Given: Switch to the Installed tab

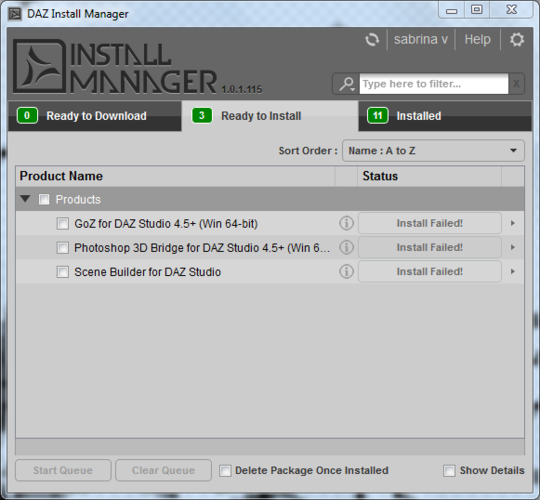Looking at the screenshot, I should (x=445, y=116).
